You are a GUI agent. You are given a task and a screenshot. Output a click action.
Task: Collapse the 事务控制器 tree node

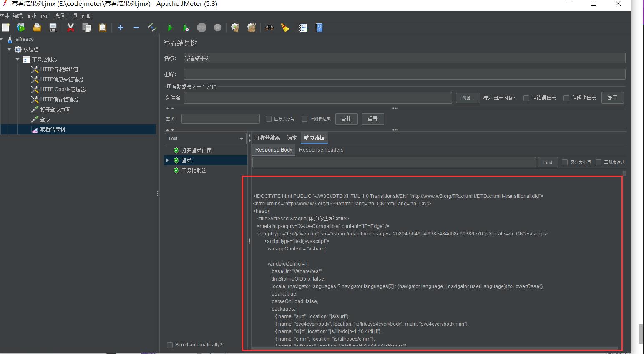(18, 59)
